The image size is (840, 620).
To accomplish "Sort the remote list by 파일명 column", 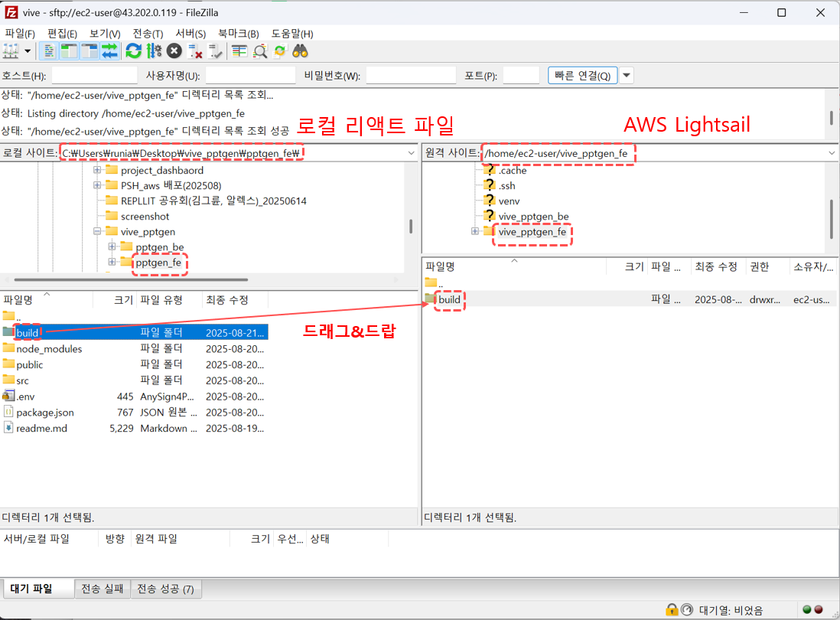I will point(513,266).
